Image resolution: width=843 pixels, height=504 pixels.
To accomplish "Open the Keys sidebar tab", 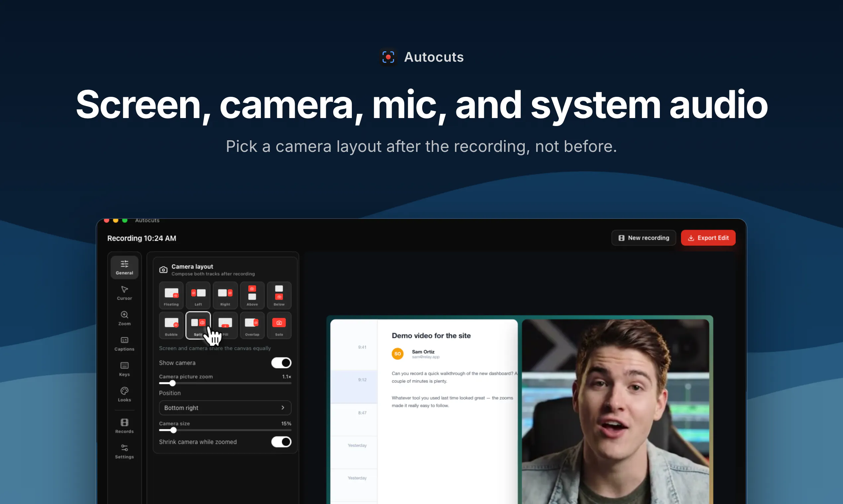I will point(124,369).
